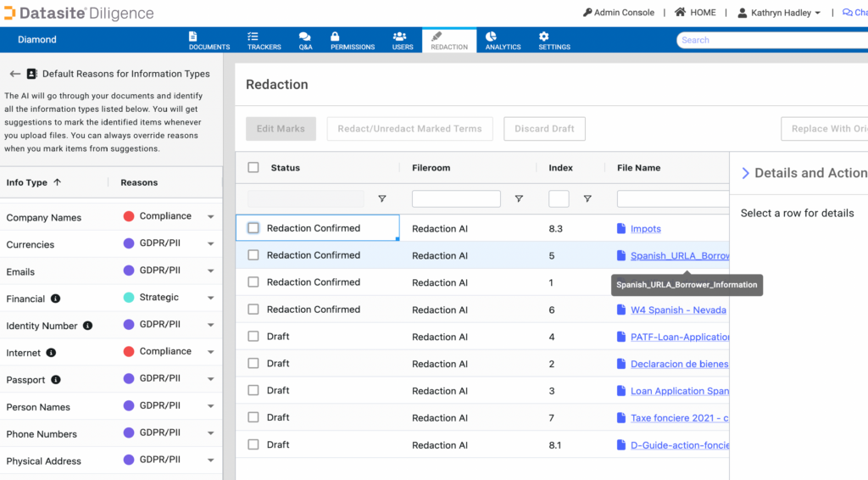Click the Search field in the top bar
868x480 pixels.
pyautogui.click(x=772, y=40)
